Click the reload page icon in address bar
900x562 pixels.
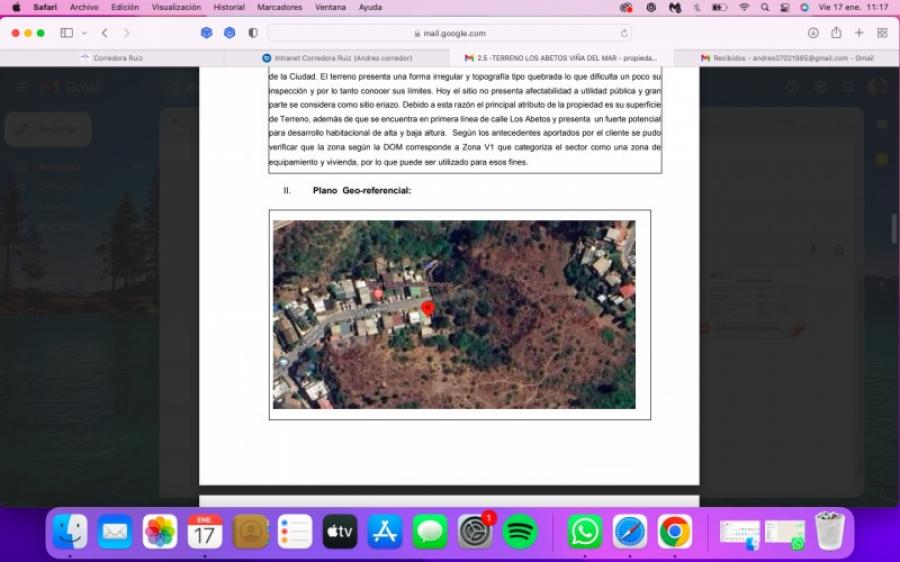point(625,33)
